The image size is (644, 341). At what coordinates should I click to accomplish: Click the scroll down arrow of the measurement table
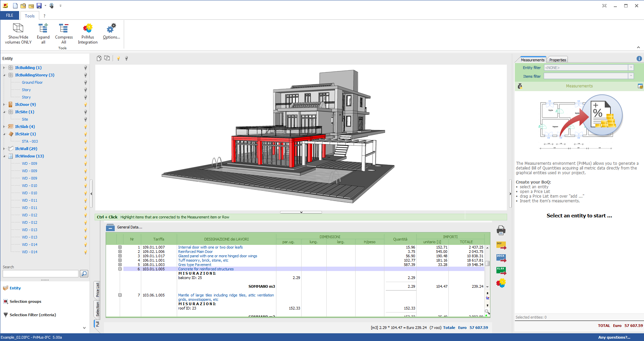[x=487, y=287]
